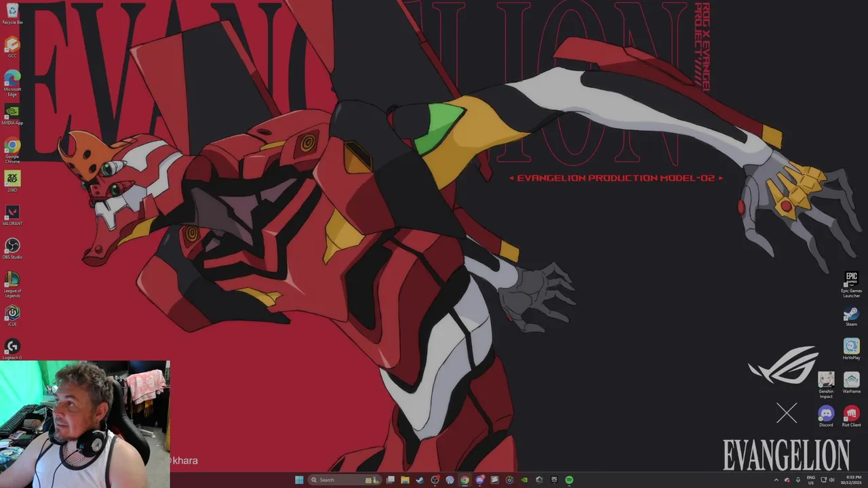Image resolution: width=868 pixels, height=488 pixels.
Task: Select the OBS Studio desktop shortcut
Action: click(x=12, y=248)
